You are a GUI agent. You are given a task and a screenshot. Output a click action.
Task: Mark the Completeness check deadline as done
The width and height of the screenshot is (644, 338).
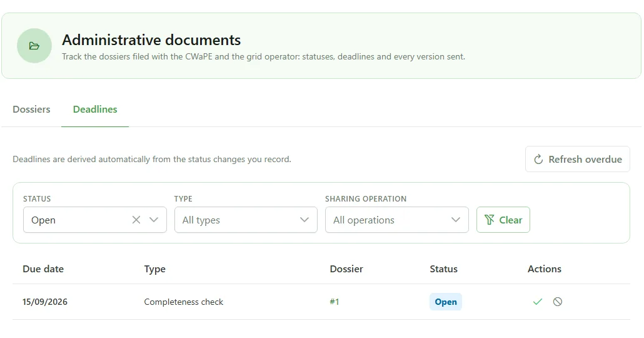pos(537,302)
